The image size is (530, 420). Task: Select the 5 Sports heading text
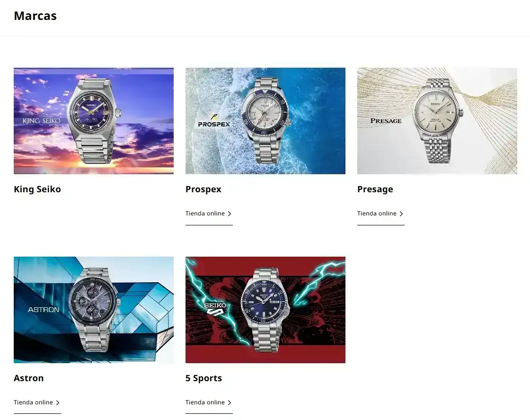[x=203, y=378]
